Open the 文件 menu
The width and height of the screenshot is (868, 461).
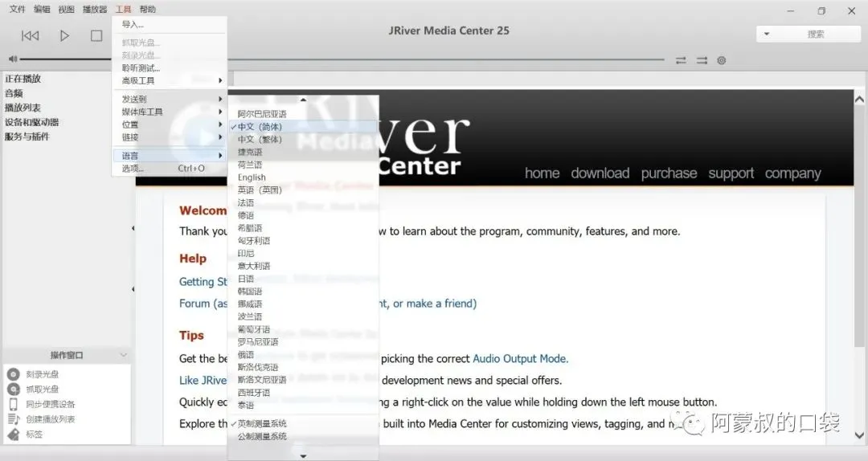[x=17, y=9]
